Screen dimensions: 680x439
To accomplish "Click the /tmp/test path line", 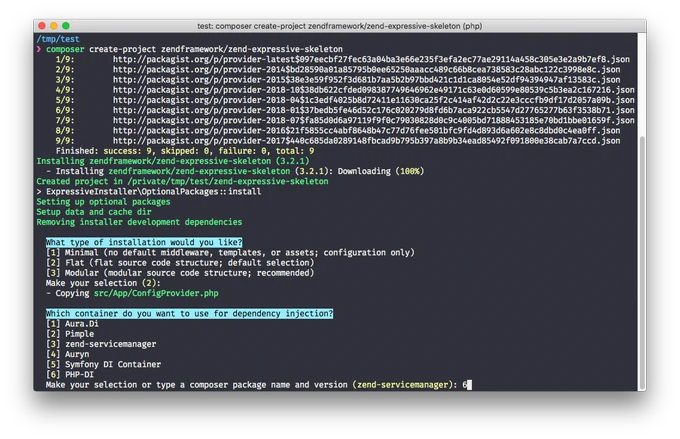I will pyautogui.click(x=58, y=39).
